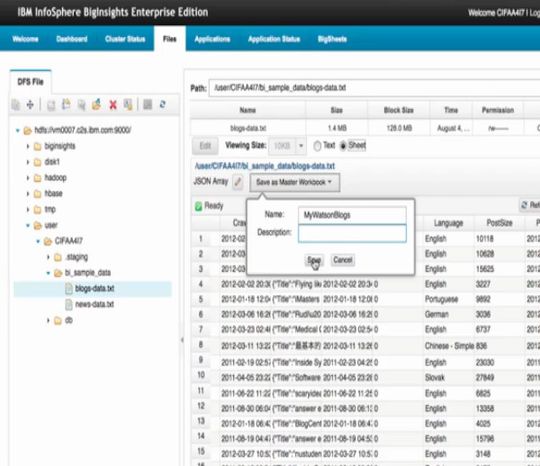Click the empty Description input field
Screen dimensions: 540x466
point(352,234)
